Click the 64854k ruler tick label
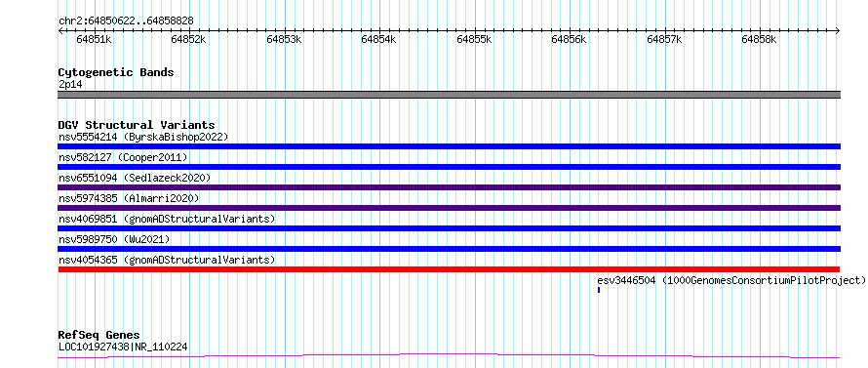 tap(378, 39)
